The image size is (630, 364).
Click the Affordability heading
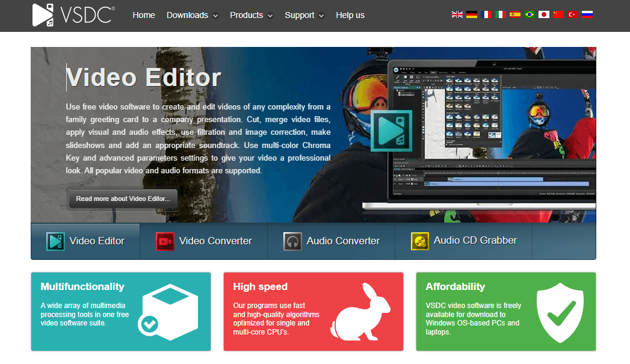(x=456, y=286)
